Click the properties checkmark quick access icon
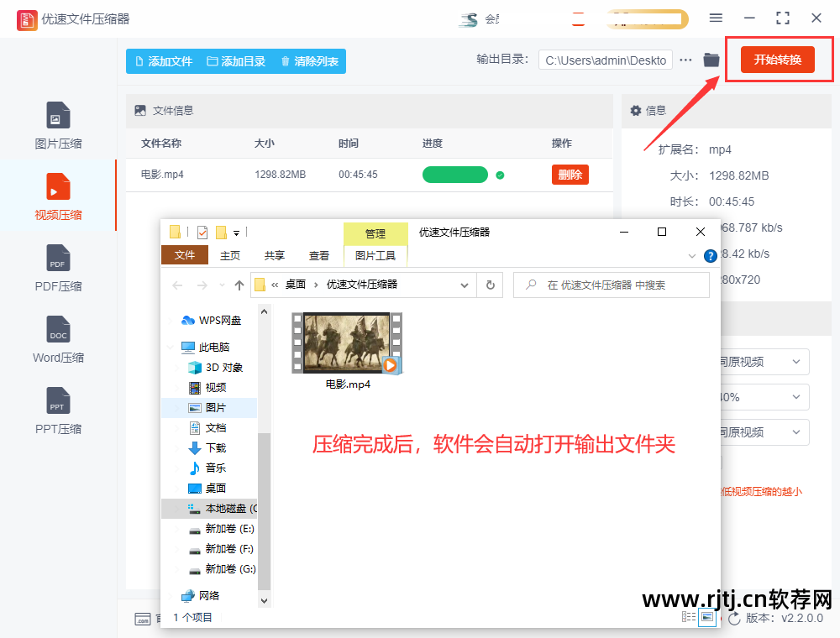The image size is (840, 638). pos(202,233)
